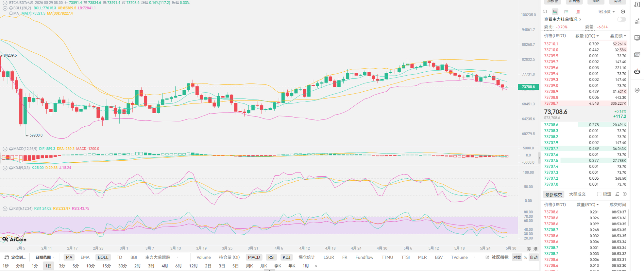The width and height of the screenshot is (644, 271).
Task: Open order book settings hexagon icon
Action: 623,12
